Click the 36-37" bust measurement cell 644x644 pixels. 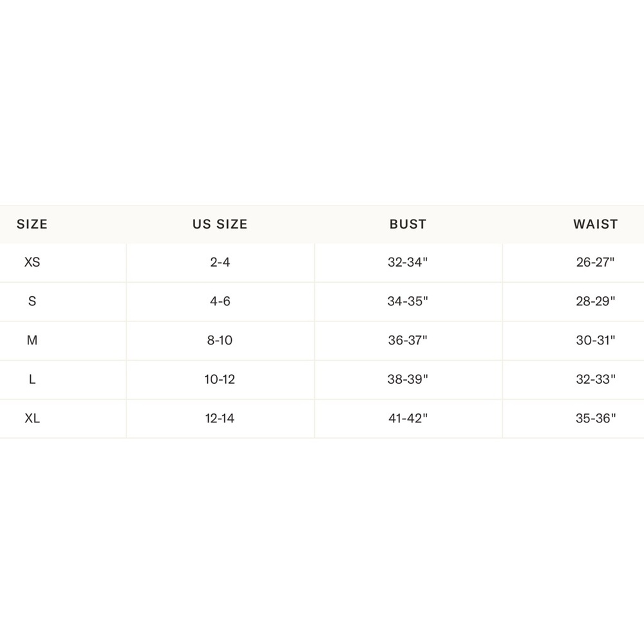pos(408,340)
